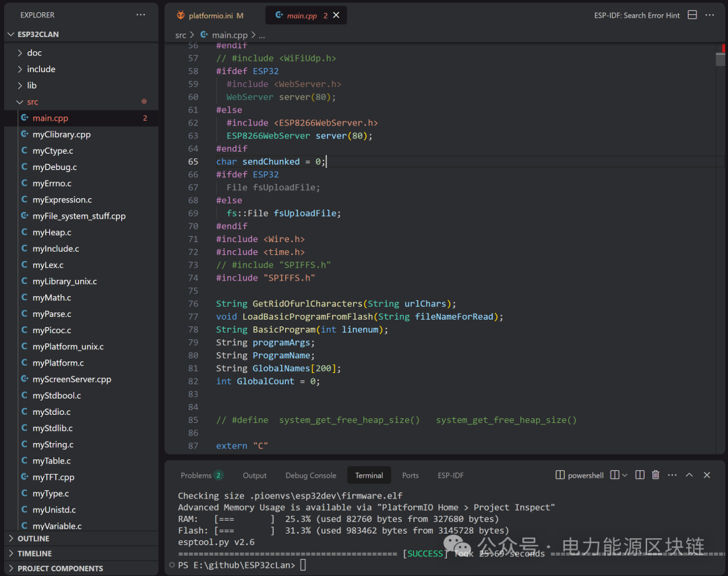Close the main.cpp editor tab
Image resolution: width=728 pixels, height=576 pixels.
click(336, 16)
